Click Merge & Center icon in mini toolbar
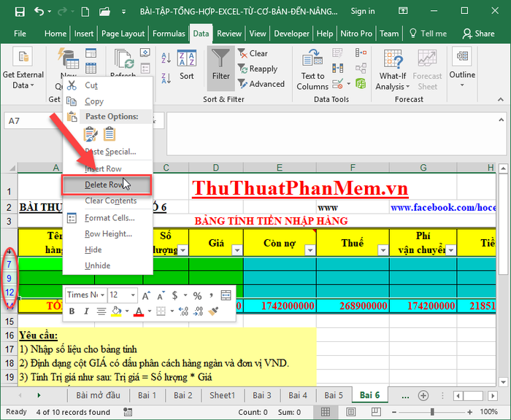This screenshot has width=511, height=420. tap(226, 295)
